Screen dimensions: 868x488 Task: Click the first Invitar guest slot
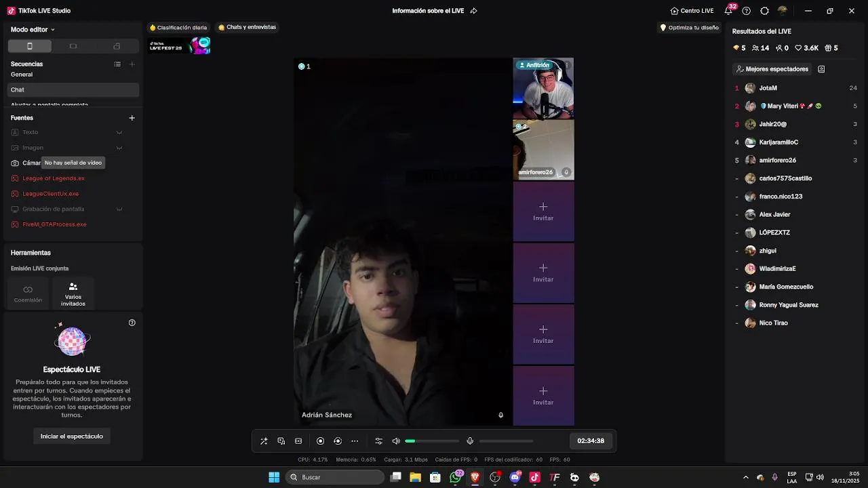(543, 211)
